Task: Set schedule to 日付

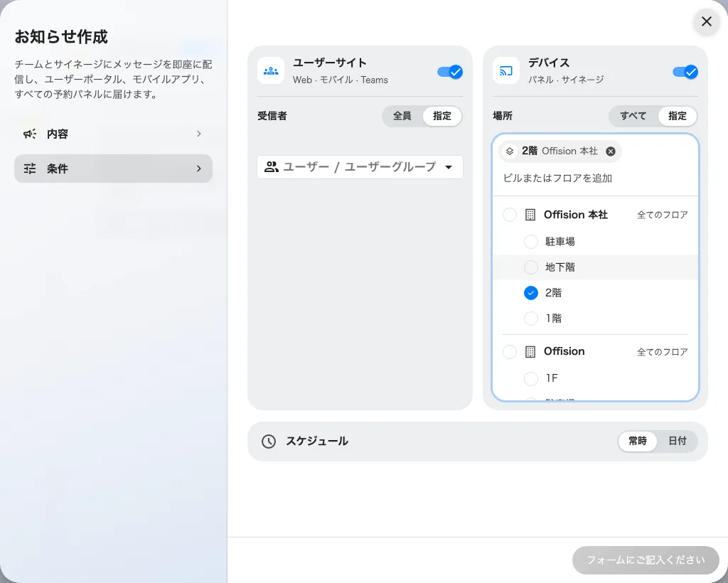Action: 678,441
